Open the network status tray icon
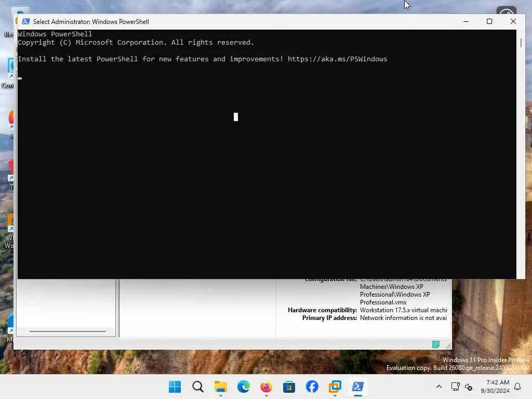This screenshot has height=399, width=532. point(455,387)
